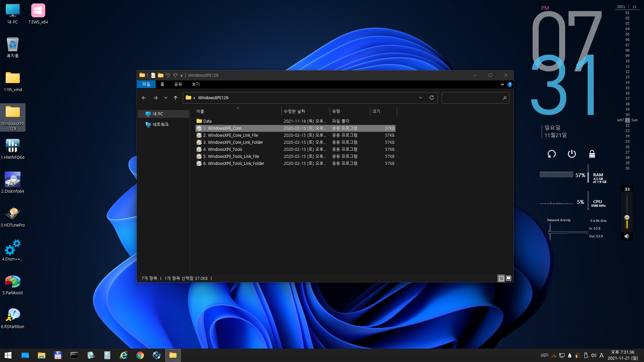Switch to large icons view layout
644x362 pixels.
(508, 278)
